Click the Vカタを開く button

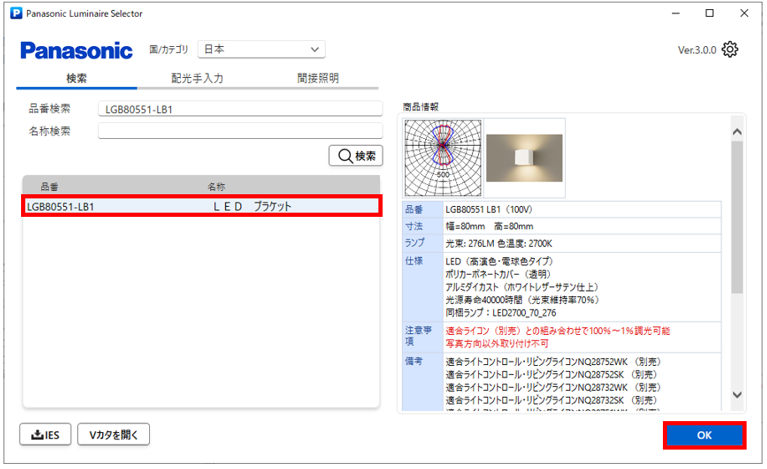point(114,434)
